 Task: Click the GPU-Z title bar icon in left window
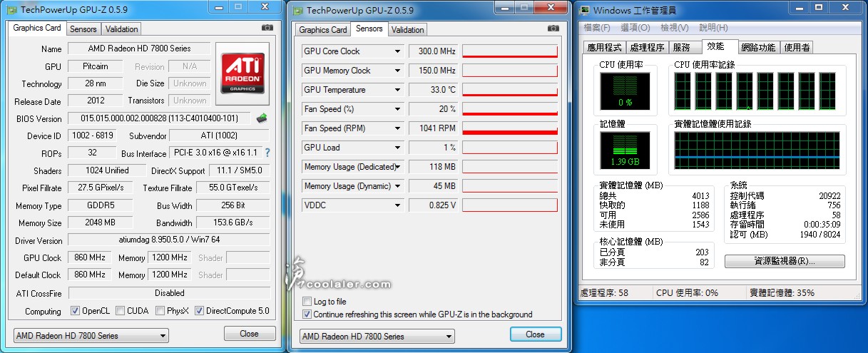tap(14, 10)
